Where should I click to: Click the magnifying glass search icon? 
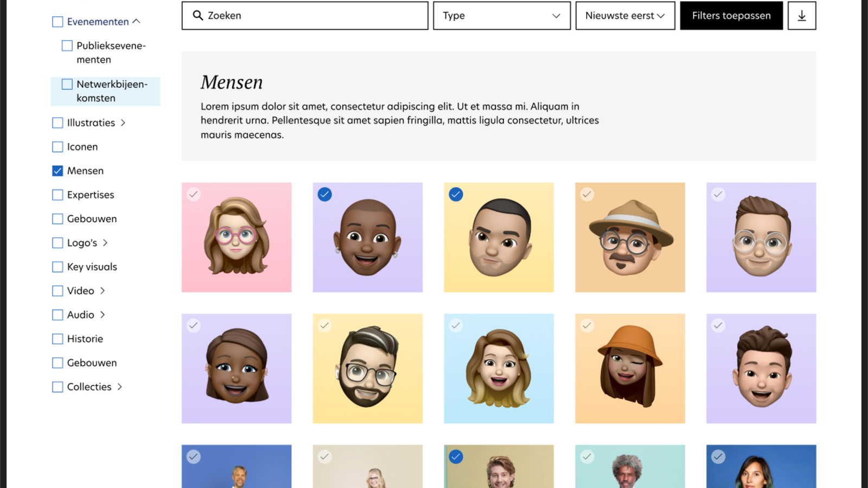[x=198, y=16]
